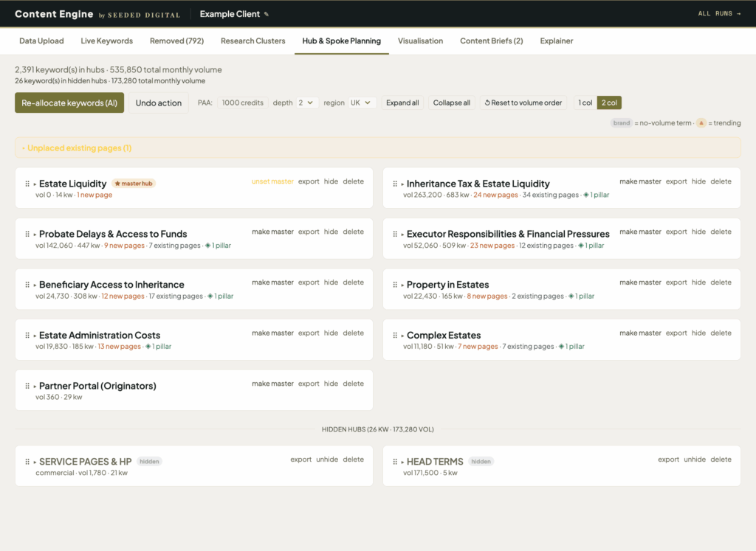Click drag handle for Probate Delays & Access to Funds
This screenshot has width=756, height=551.
[x=27, y=234]
